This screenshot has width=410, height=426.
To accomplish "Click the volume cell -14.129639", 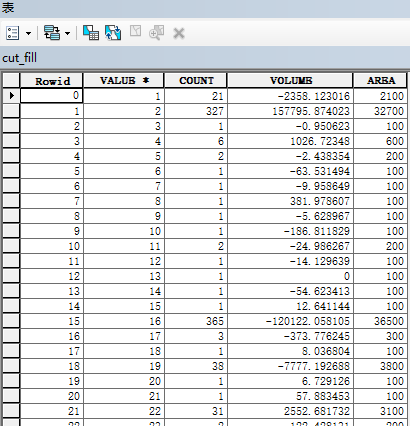I will pos(290,261).
